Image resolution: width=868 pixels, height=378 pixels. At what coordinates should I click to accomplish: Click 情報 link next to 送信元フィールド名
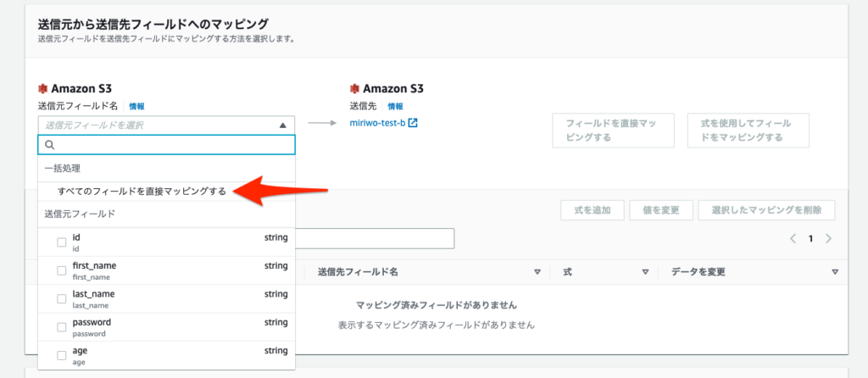(x=136, y=106)
